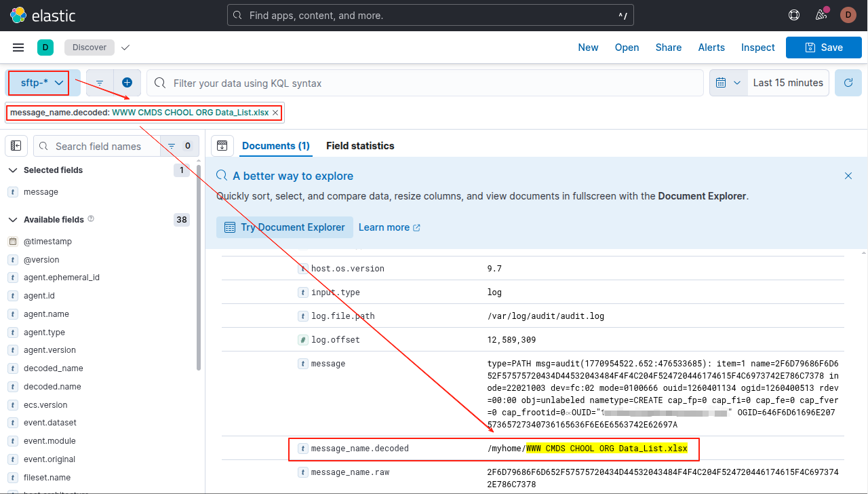
Task: Dismiss the better way to explore callout
Action: click(x=848, y=176)
